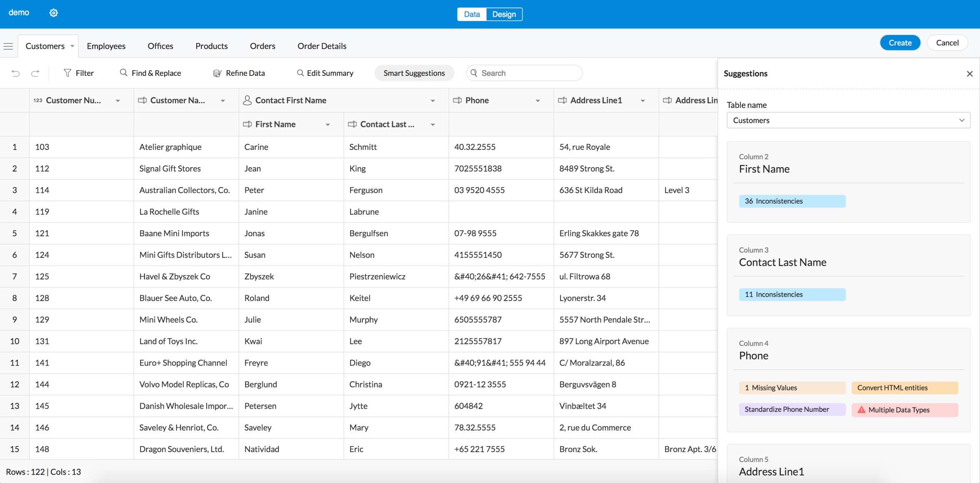The height and width of the screenshot is (483, 980).
Task: Switch to the Employees tab
Action: tap(106, 46)
